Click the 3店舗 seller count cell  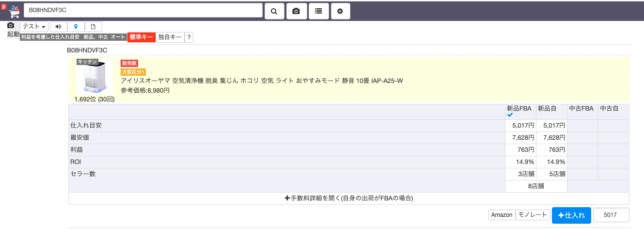click(520, 174)
